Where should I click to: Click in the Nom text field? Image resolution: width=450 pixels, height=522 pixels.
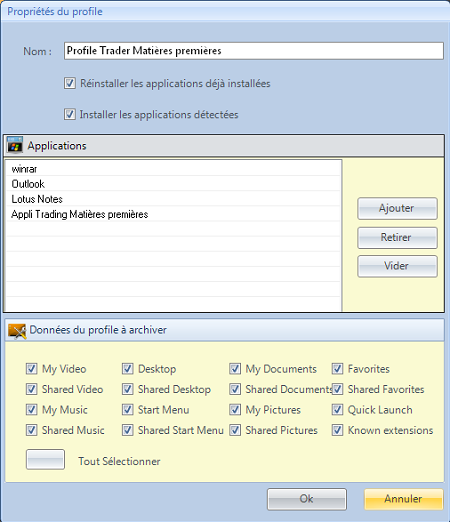(x=254, y=51)
